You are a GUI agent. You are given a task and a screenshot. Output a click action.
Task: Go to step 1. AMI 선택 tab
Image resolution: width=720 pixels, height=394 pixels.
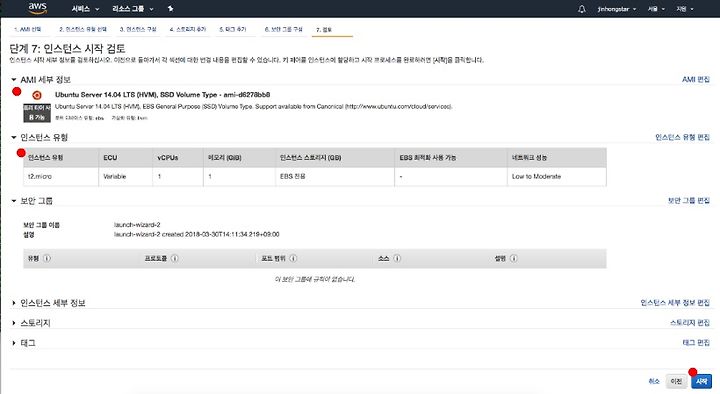tap(27, 29)
